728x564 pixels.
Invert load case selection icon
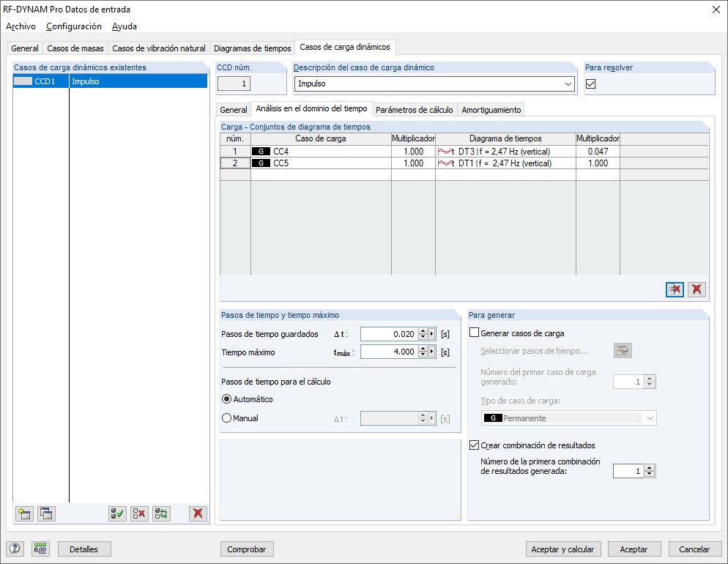(x=162, y=513)
